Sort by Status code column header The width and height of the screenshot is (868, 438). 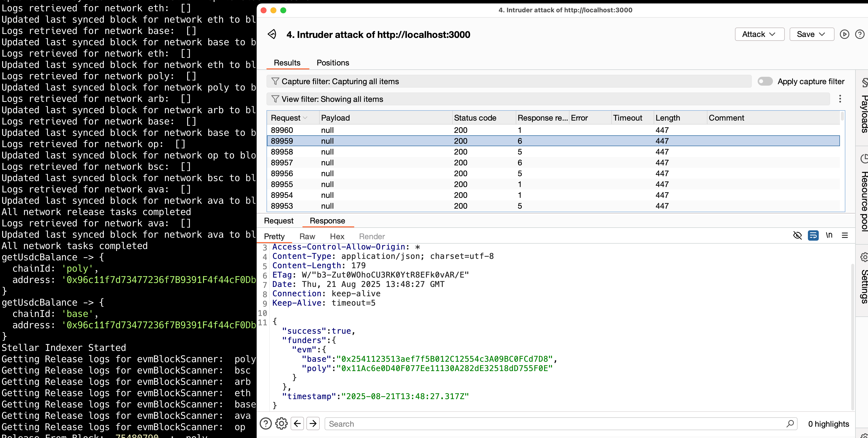click(x=484, y=118)
